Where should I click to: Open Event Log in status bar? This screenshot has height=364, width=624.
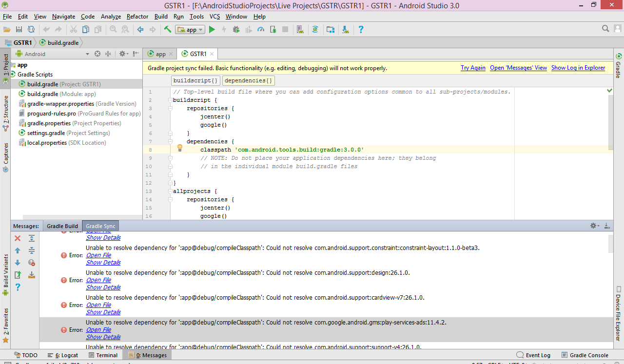533,355
